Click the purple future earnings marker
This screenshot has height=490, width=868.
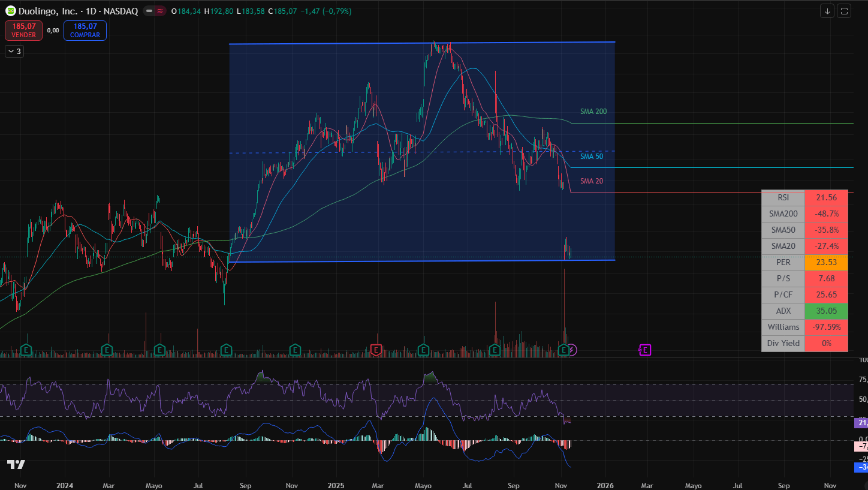645,350
